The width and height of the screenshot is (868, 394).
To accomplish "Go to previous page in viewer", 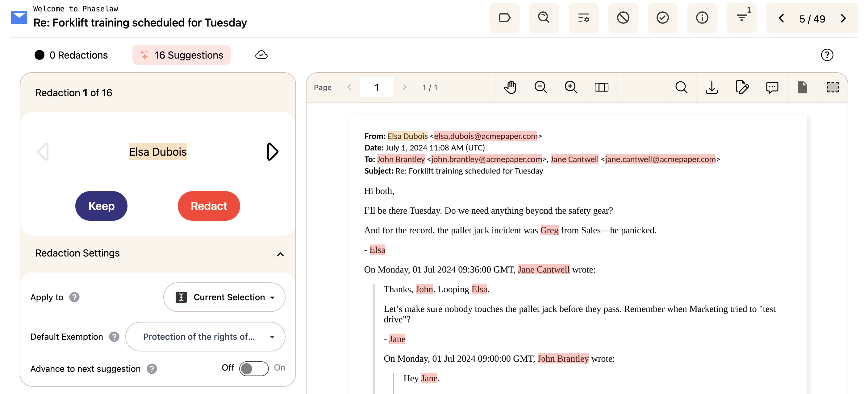I will tap(349, 88).
